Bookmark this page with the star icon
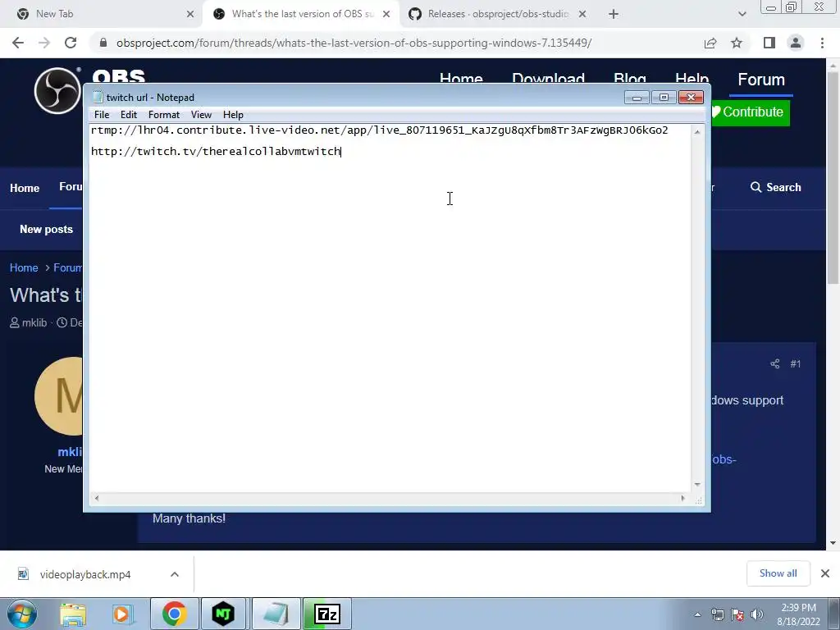 (x=737, y=43)
